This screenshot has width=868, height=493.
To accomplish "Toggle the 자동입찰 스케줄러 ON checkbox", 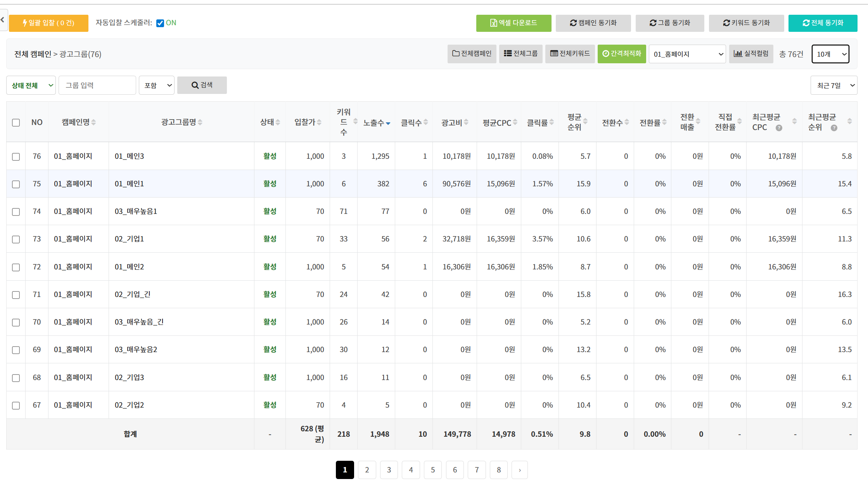I will [160, 23].
